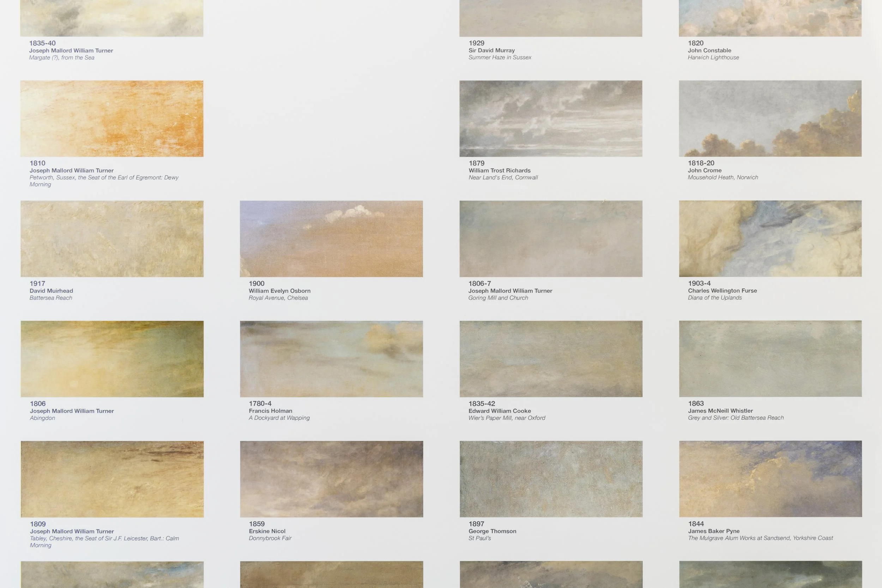Open the A Dockyard at Wapping image
Viewport: 882px width, 588px height.
(x=332, y=359)
